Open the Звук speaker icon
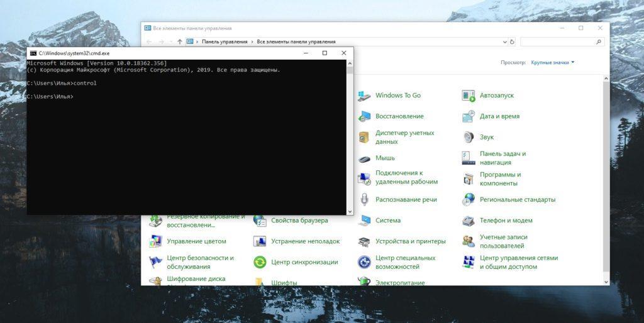This screenshot has height=323, width=644. tap(469, 137)
